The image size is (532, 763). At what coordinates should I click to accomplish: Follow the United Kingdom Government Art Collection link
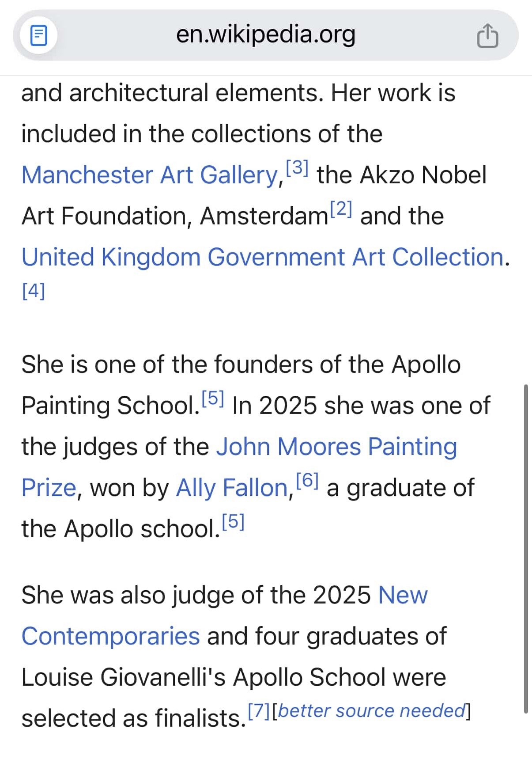[x=262, y=257]
